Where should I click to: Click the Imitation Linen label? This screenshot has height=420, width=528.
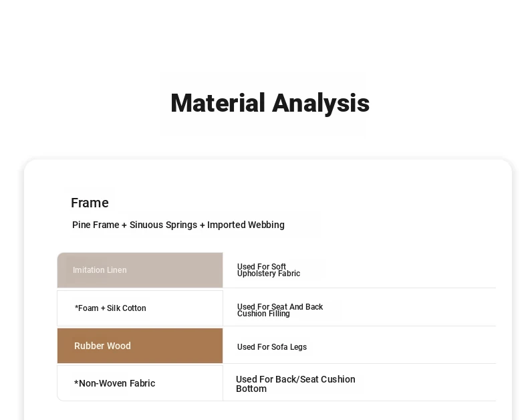tap(100, 270)
